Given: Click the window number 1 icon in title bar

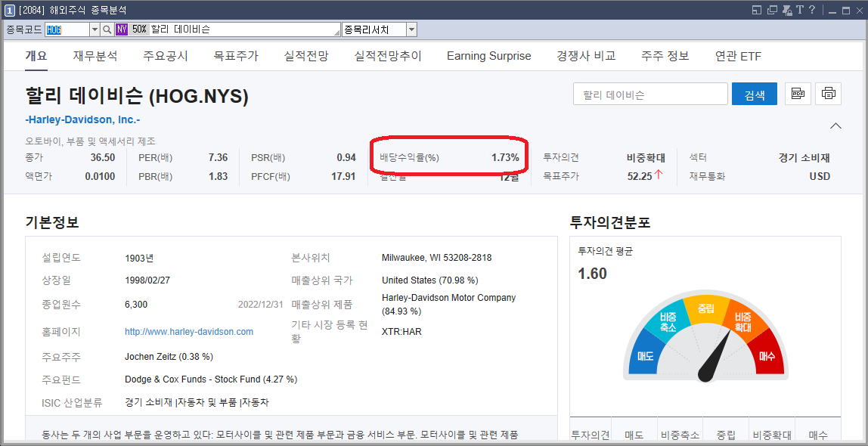Looking at the screenshot, I should [x=9, y=10].
